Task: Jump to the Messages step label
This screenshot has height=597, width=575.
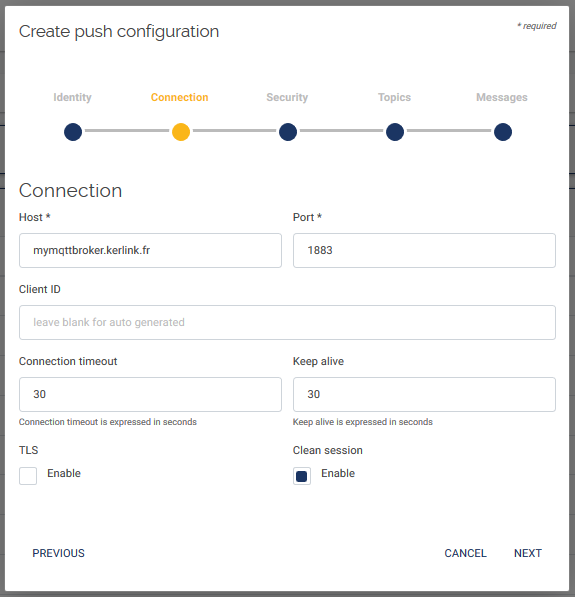Action: click(x=502, y=97)
